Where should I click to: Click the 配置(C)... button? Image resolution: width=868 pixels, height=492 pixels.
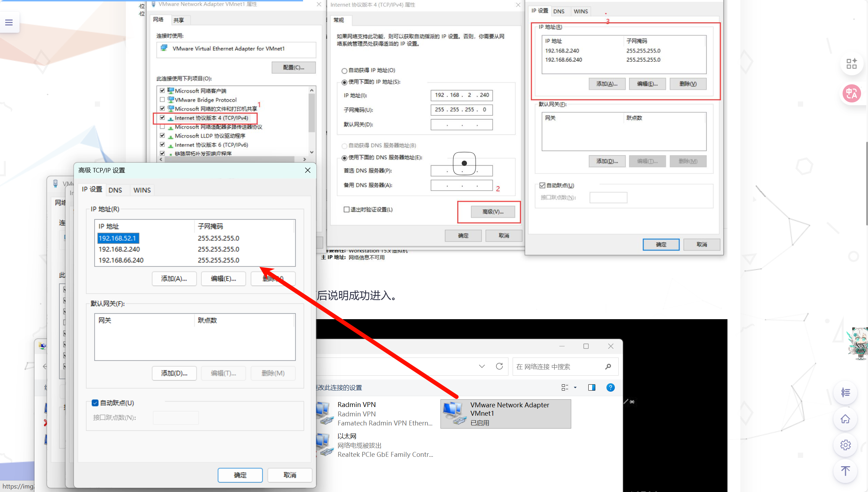coord(293,67)
